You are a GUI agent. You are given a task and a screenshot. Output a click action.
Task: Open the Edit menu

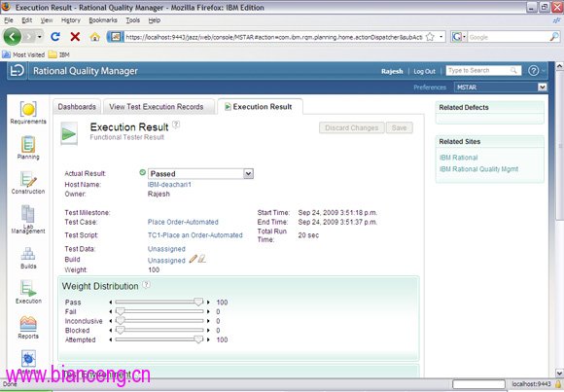coord(26,20)
